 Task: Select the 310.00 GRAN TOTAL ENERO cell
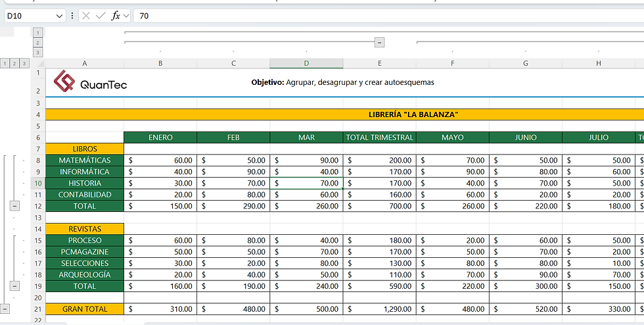160,309
